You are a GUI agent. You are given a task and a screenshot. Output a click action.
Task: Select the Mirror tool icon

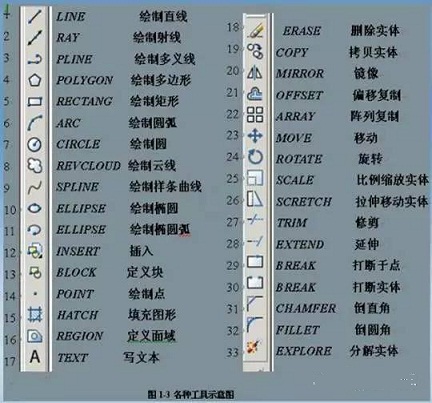pos(255,72)
